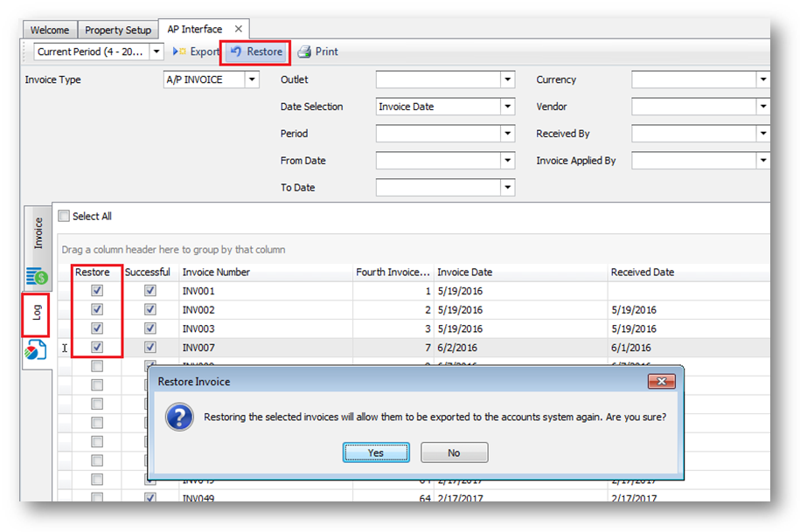Sort by Invoice Number column header
Screen dimensions: 800x532
point(262,273)
